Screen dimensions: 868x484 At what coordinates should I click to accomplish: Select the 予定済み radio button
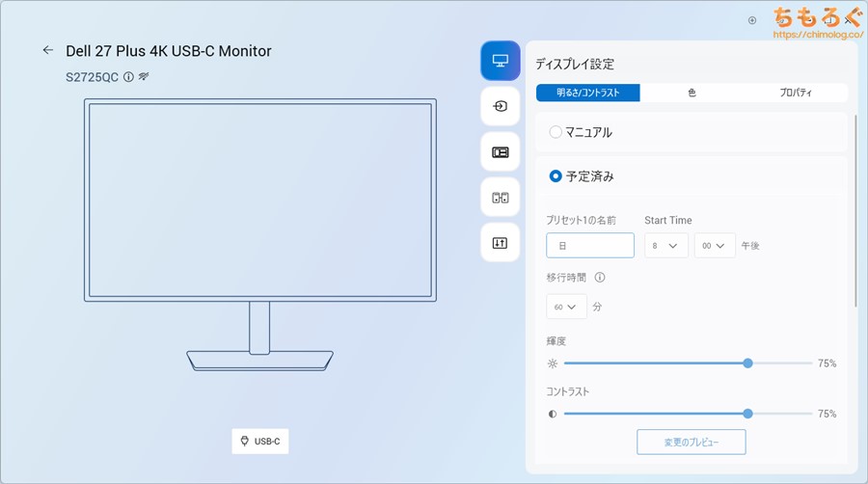pos(556,176)
